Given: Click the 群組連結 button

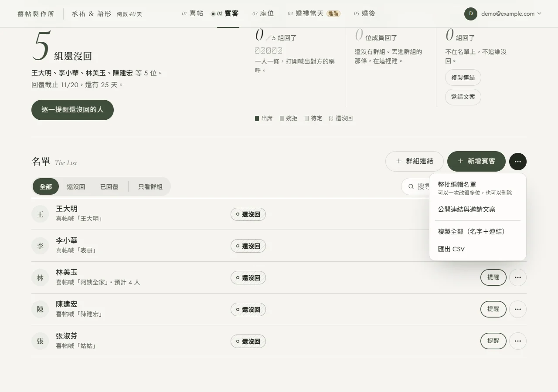Looking at the screenshot, I should click(415, 161).
